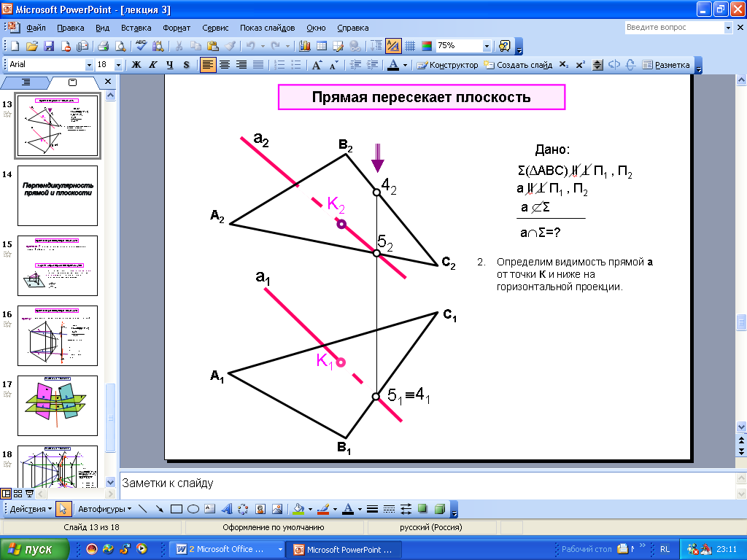Apply bulleted list formatting

296,65
